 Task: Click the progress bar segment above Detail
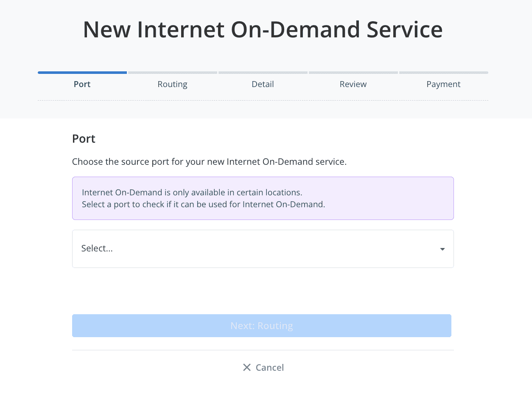pos(263,73)
